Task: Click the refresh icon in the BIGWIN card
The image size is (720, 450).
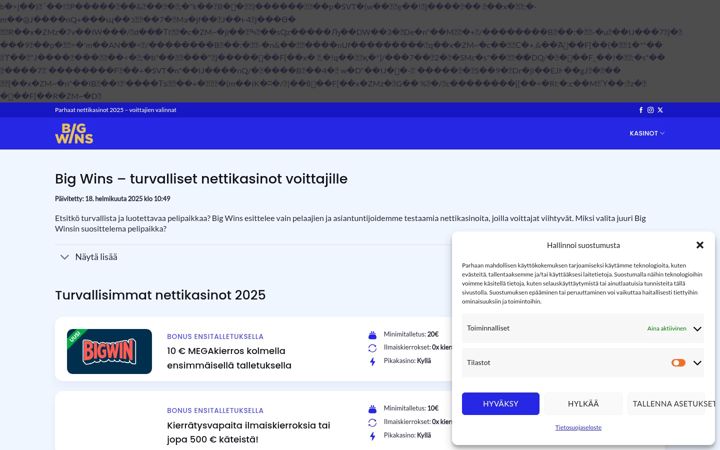Action: [372, 348]
